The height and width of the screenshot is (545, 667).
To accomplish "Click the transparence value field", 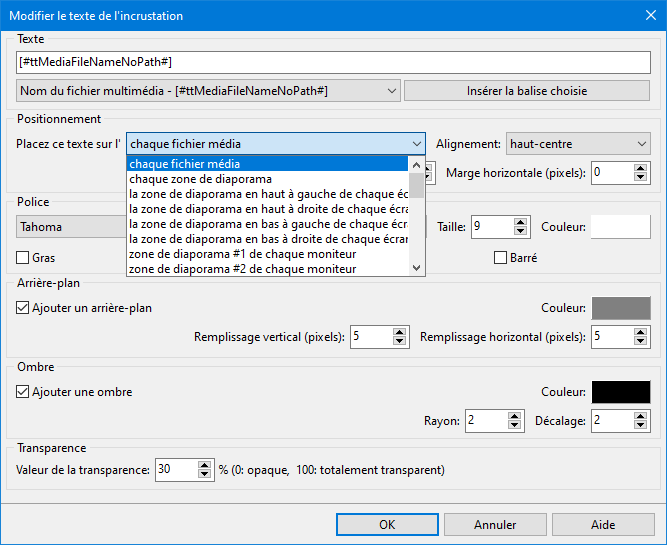I will point(177,470).
